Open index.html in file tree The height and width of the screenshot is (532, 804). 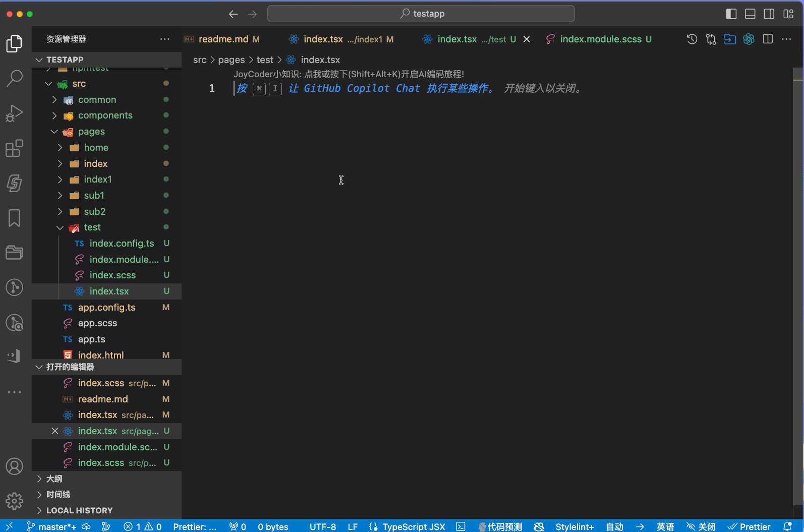[x=106, y=355]
